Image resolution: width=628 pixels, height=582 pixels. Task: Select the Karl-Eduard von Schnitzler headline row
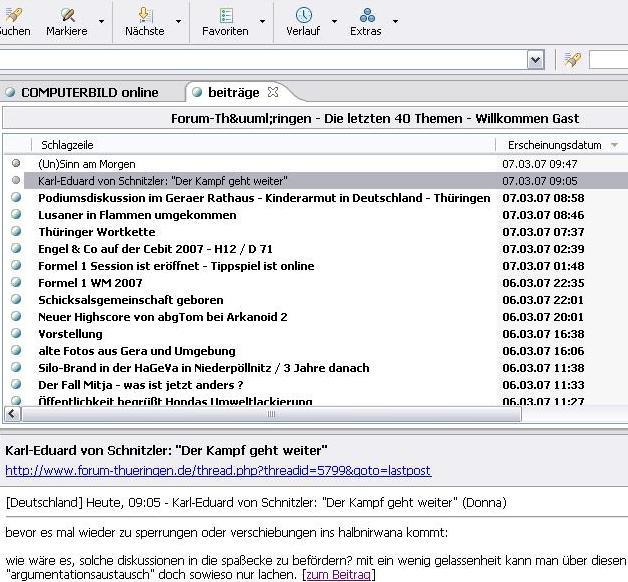click(x=326, y=181)
